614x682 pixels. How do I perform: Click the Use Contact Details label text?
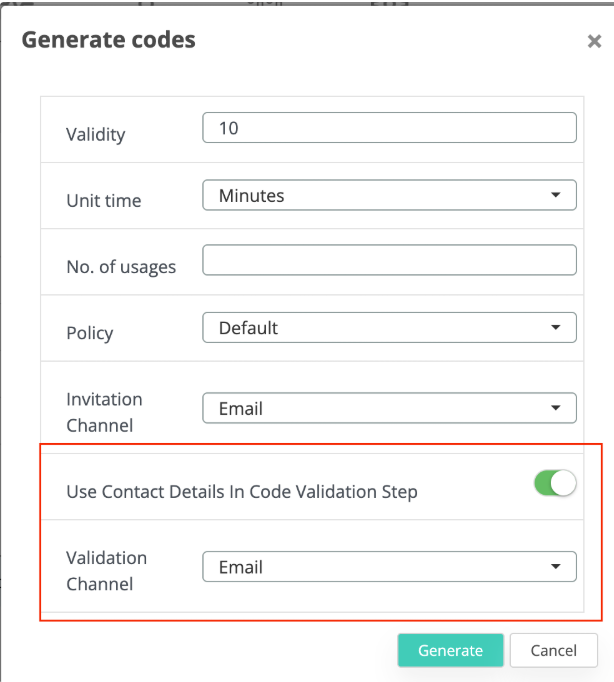tap(242, 491)
